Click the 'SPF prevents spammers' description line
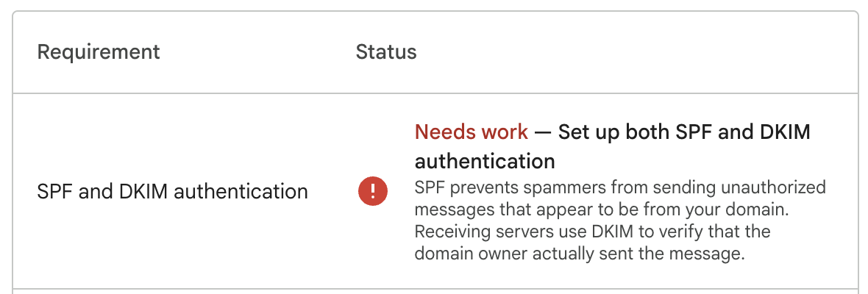The image size is (868, 294). click(x=620, y=188)
